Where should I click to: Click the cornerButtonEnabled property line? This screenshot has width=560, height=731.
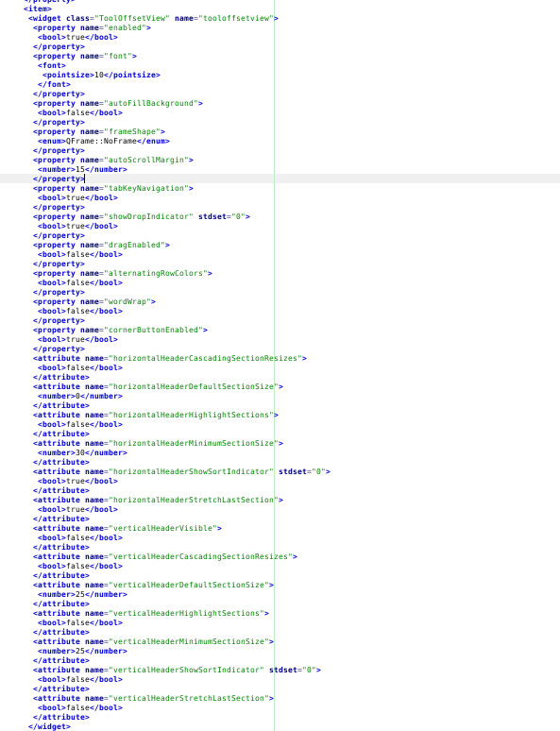point(120,330)
